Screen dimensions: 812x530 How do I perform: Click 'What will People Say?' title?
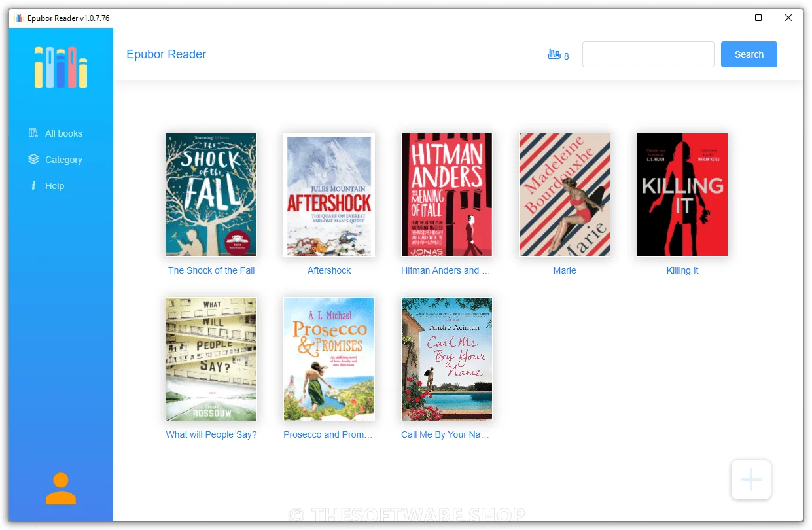[x=211, y=434]
